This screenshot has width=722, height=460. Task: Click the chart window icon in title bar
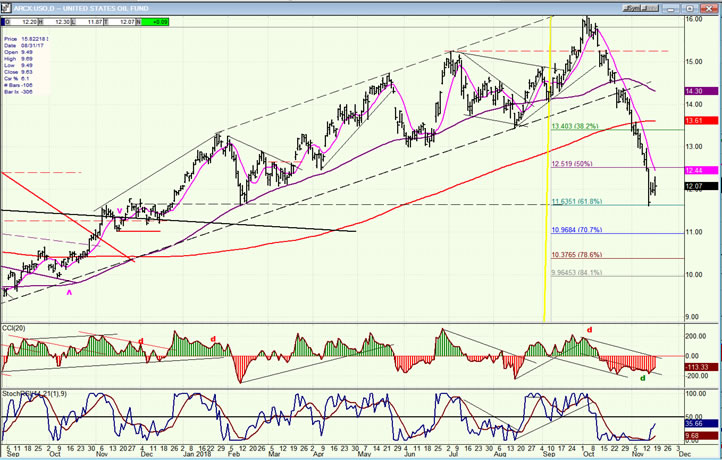(x=6, y=8)
